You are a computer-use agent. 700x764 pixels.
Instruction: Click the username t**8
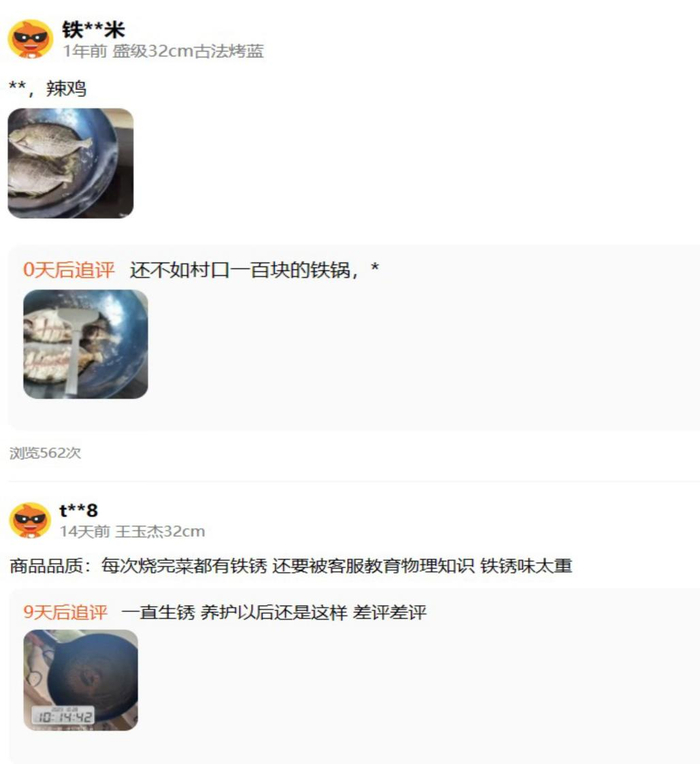pyautogui.click(x=78, y=510)
